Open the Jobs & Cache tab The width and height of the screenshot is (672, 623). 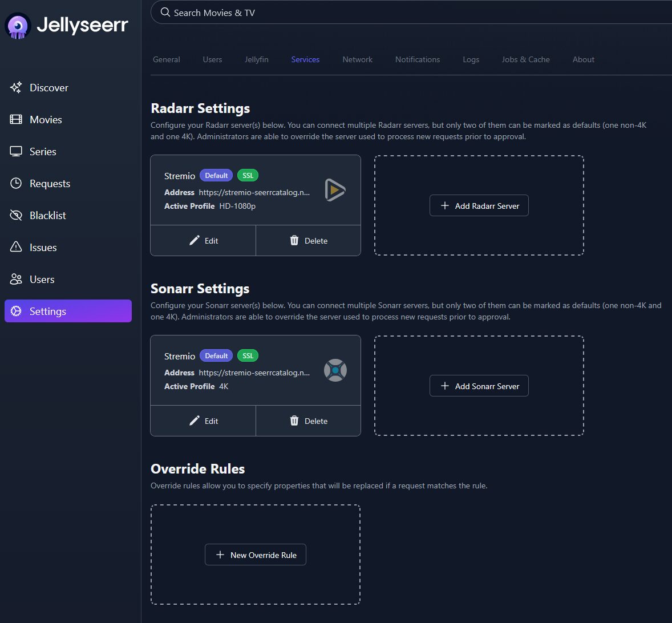(x=525, y=59)
